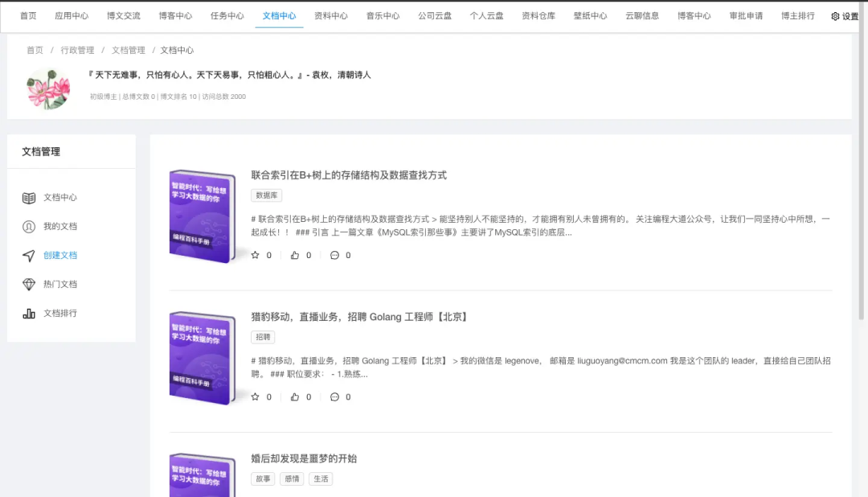Open the first article's purple book cover

tap(201, 216)
